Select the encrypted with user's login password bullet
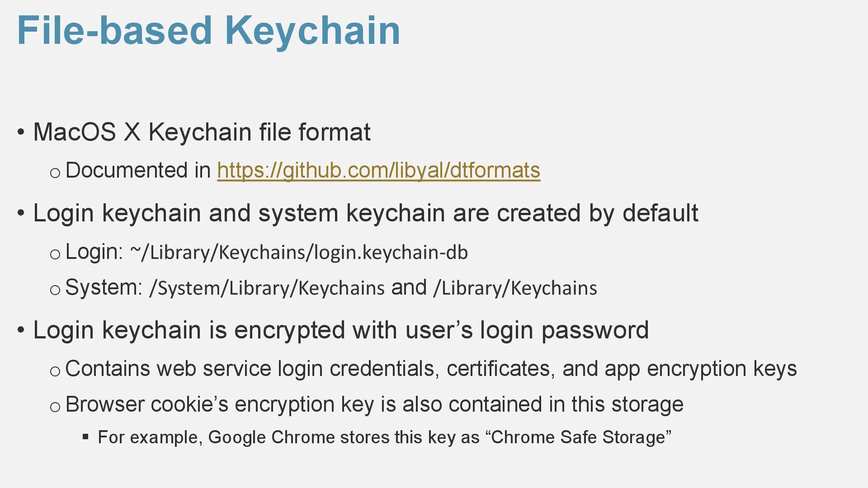The width and height of the screenshot is (868, 488). click(341, 330)
